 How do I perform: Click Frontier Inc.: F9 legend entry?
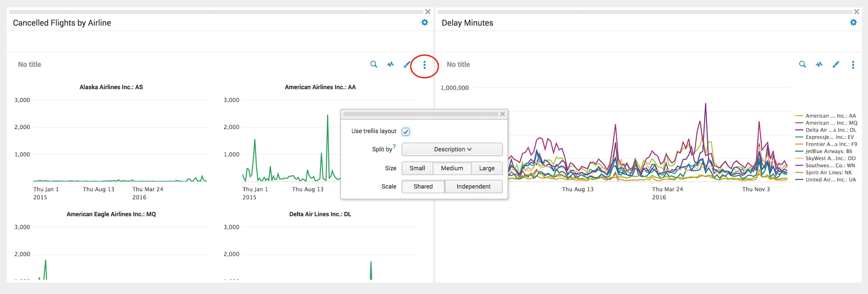826,144
